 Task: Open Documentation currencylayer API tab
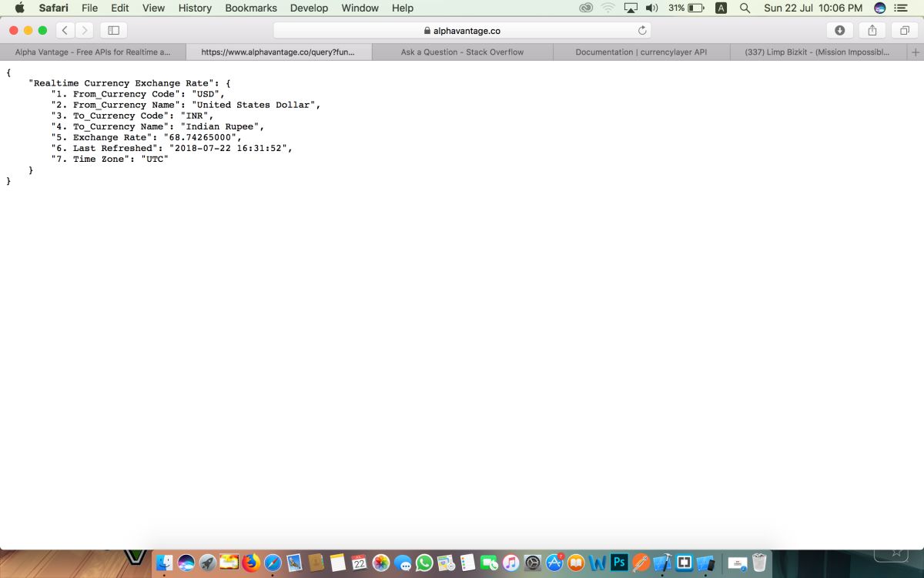[641, 52]
